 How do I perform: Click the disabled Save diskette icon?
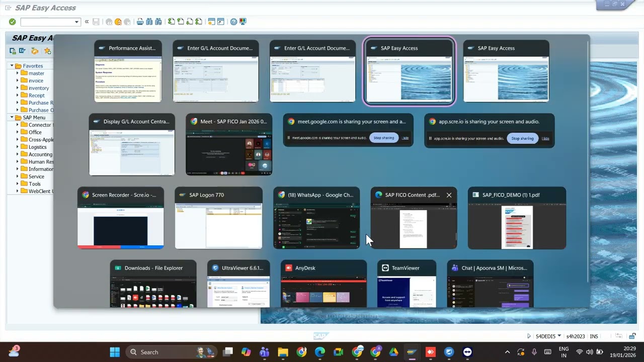pos(96,22)
